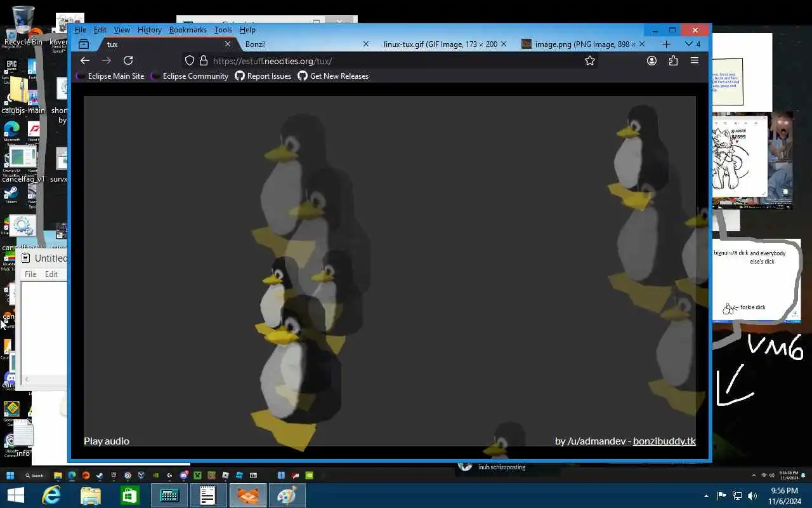This screenshot has width=812, height=508.
Task: Click inner Windows 11 Start button
Action: coord(10,475)
